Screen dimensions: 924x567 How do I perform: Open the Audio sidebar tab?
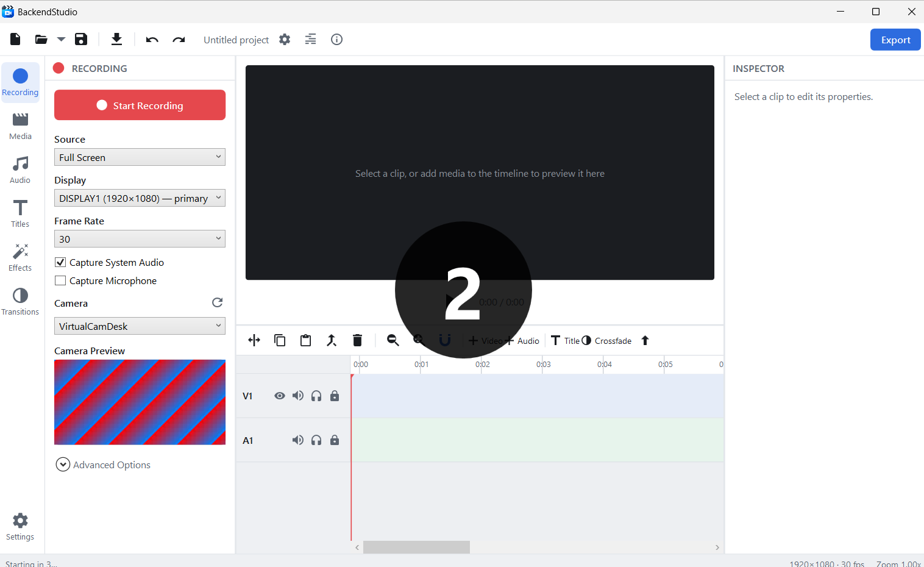pos(20,170)
